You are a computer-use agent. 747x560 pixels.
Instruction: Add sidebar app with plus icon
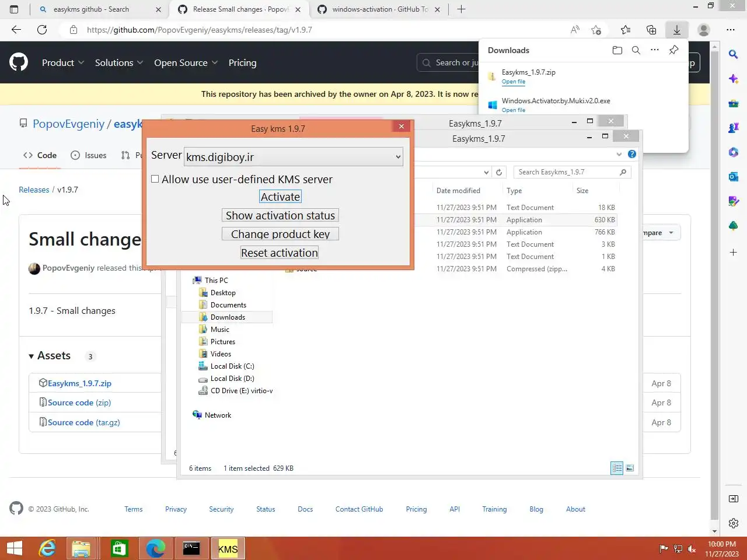734,252
